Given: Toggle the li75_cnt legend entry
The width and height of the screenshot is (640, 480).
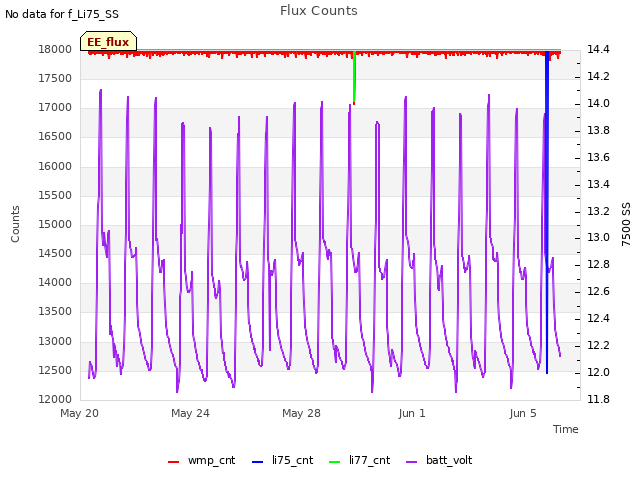Looking at the screenshot, I should [282, 460].
